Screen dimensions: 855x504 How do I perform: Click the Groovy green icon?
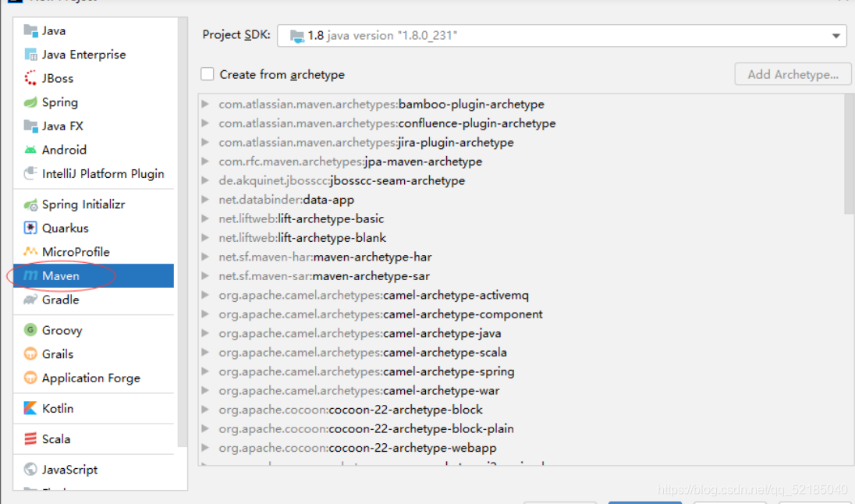click(x=30, y=330)
